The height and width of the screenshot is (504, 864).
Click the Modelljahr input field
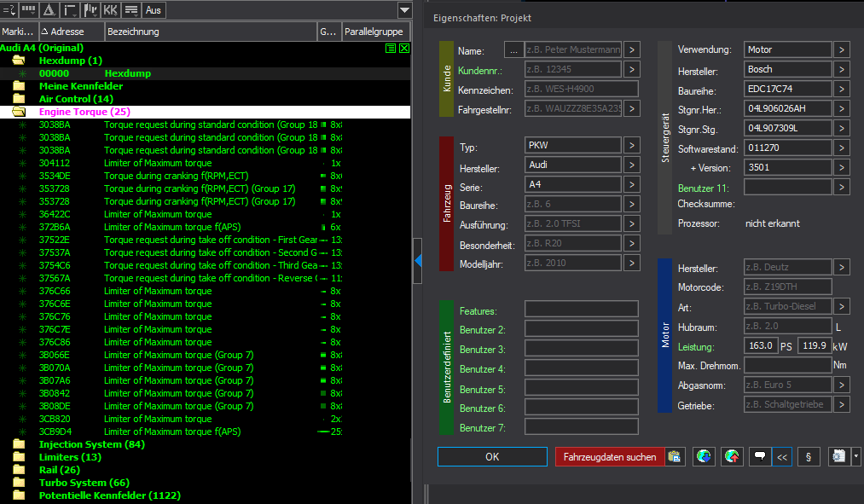(x=572, y=264)
